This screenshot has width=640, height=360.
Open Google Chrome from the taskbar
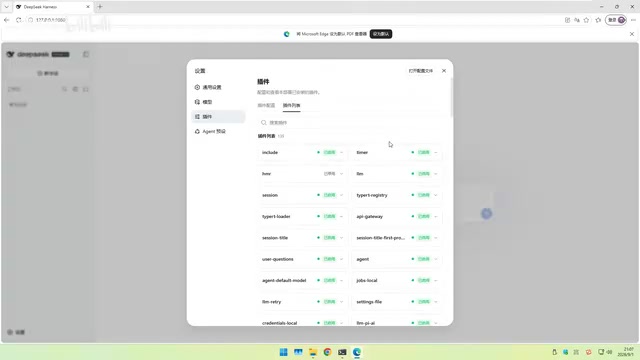[327, 352]
